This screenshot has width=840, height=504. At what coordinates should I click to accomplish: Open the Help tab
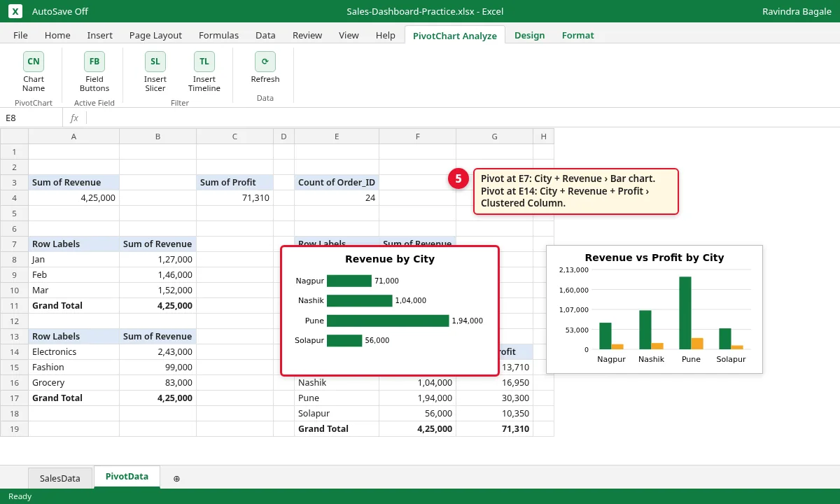[x=386, y=35]
